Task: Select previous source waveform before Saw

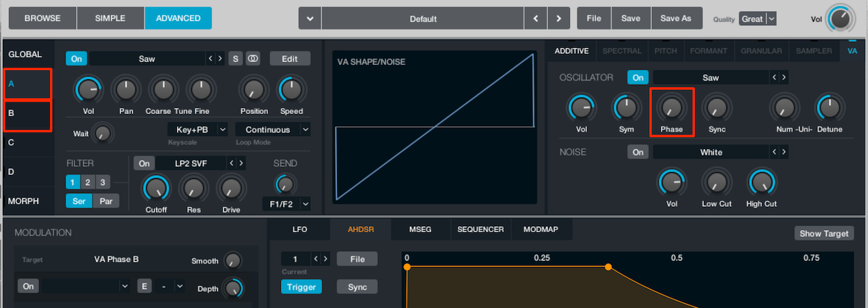Action: 211,59
